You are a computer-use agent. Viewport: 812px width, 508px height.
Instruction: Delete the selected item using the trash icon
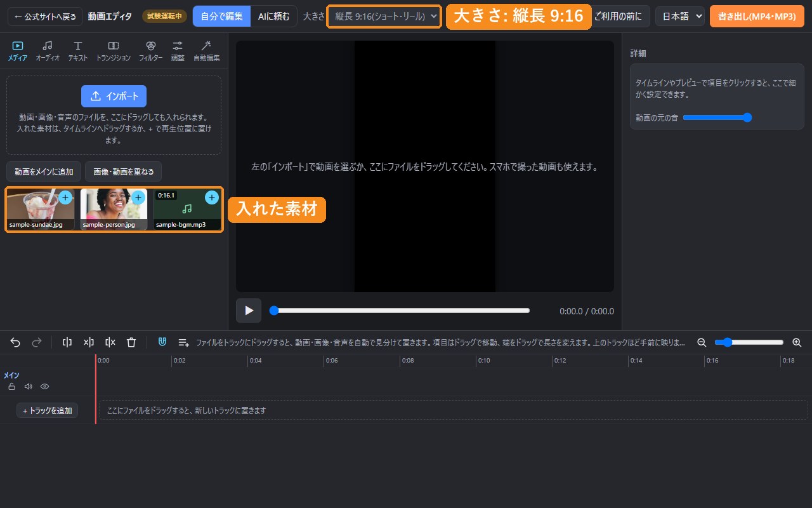click(131, 342)
